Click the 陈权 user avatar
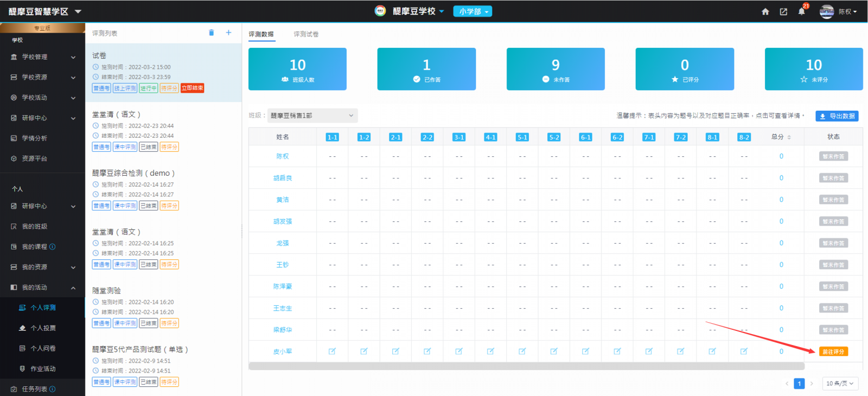This screenshot has width=868, height=396. tap(826, 11)
